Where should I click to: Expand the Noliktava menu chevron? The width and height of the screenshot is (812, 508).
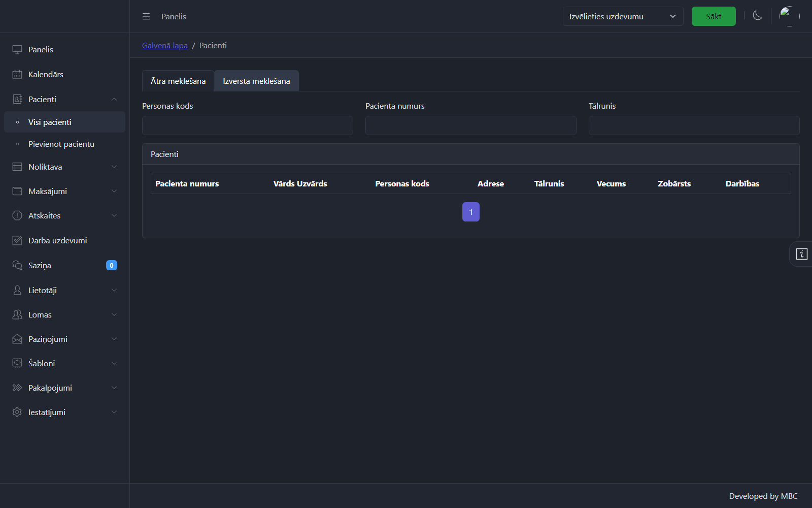pos(114,167)
